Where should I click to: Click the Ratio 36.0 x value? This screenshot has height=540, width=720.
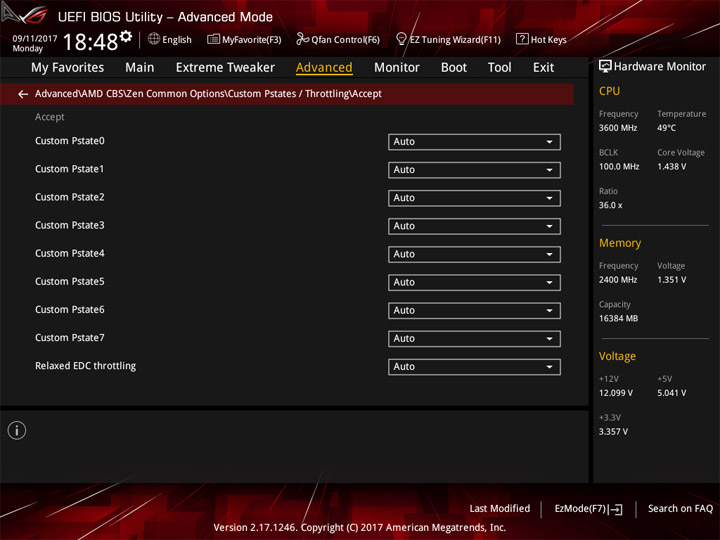coord(610,205)
